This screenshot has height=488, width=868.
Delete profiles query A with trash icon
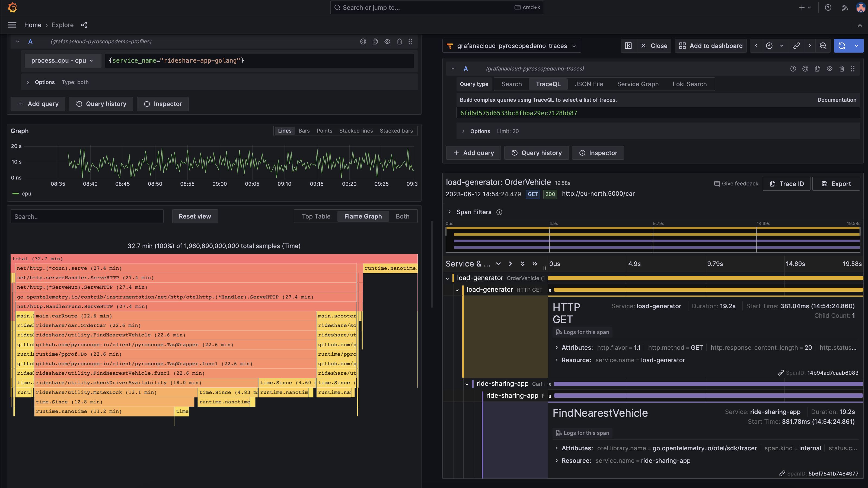pos(399,41)
